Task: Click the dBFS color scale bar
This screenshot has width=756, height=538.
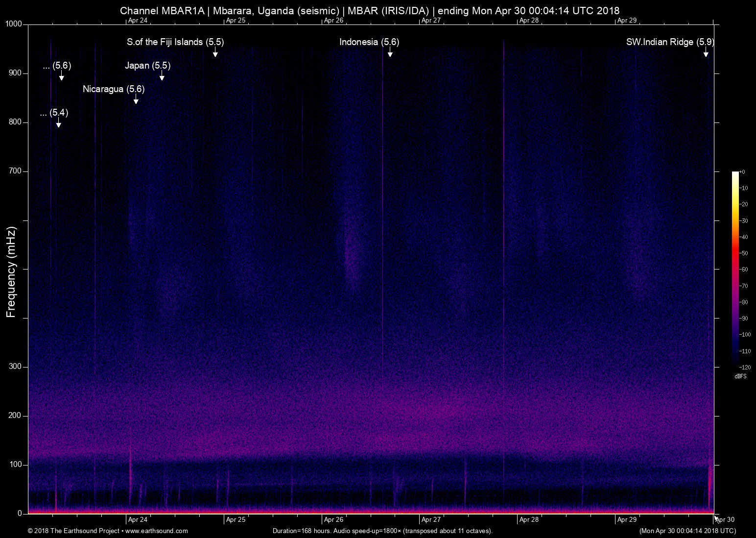Action: pos(735,268)
